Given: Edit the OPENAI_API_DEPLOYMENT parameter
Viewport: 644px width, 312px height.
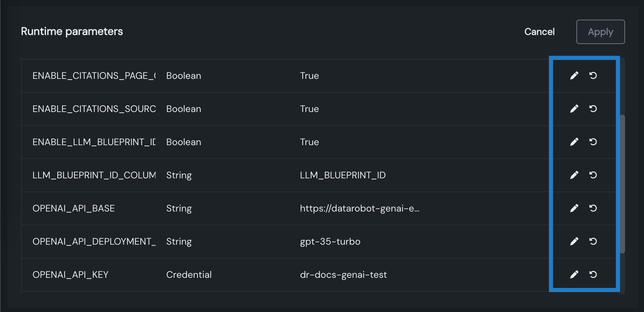Looking at the screenshot, I should (574, 241).
